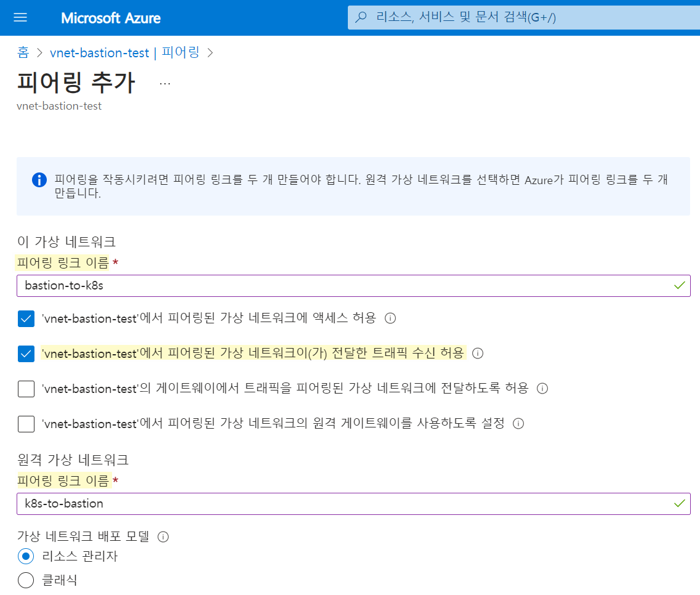Show info tooltip for 원격 게이트웨이 option
Screen dimensions: 700x595
[x=518, y=424]
